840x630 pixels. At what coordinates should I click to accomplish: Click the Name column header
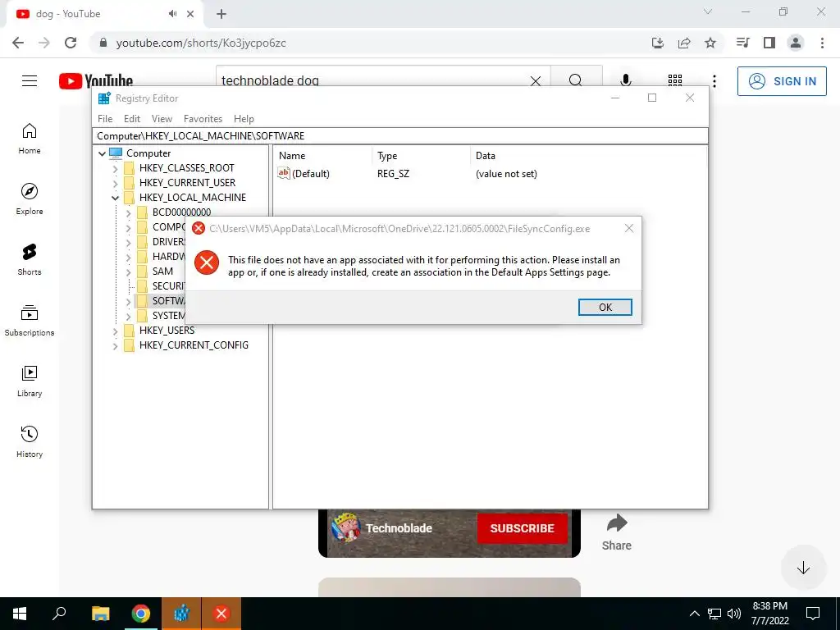(292, 156)
